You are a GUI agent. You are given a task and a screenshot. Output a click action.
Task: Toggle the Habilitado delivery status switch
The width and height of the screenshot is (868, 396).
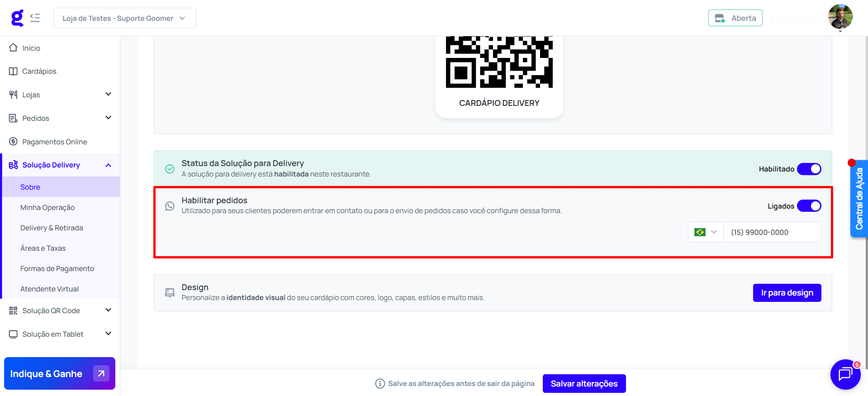809,169
